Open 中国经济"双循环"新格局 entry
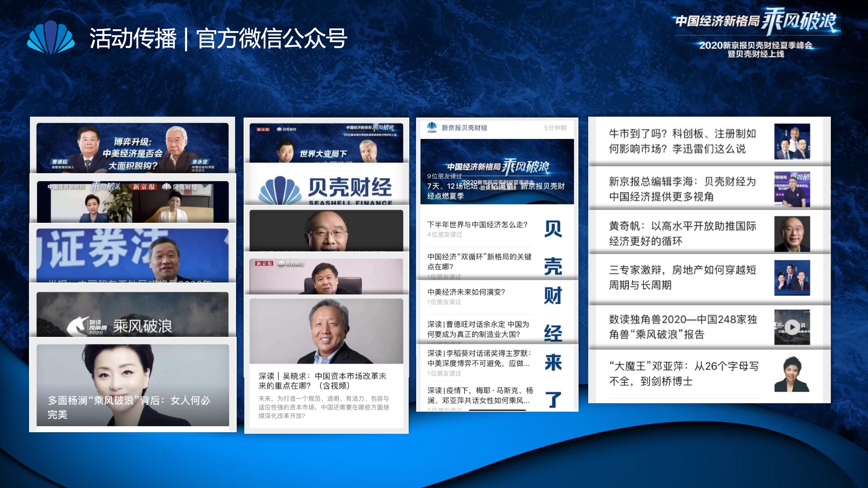The width and height of the screenshot is (868, 488). pos(479,261)
